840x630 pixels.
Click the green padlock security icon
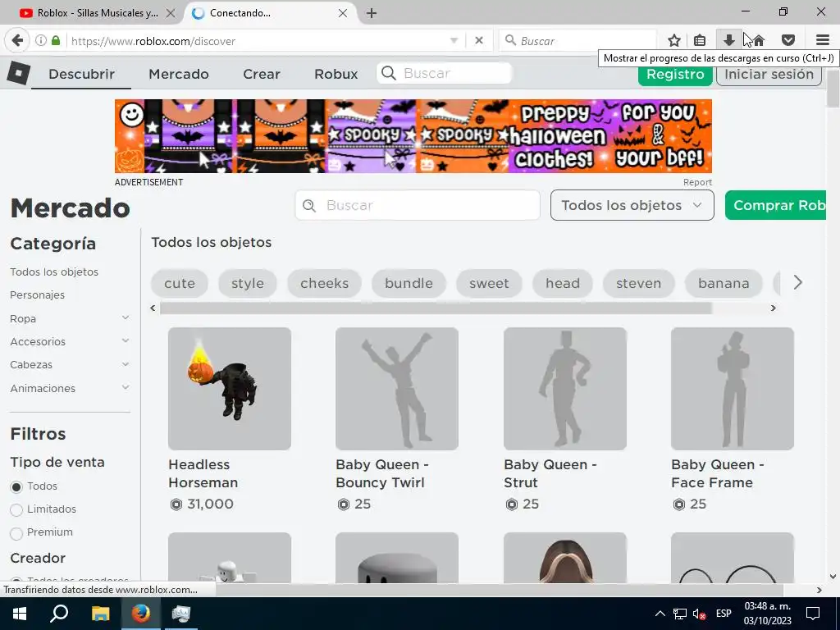56,41
